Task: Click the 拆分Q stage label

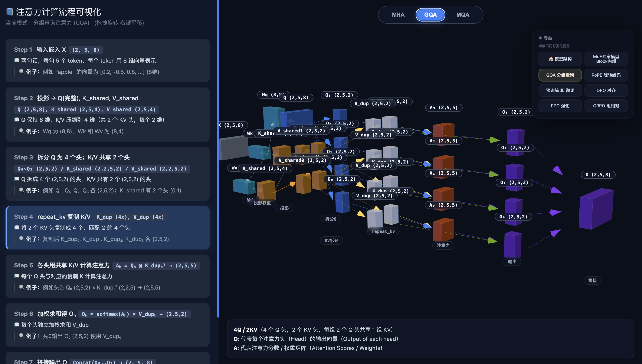Action: tap(331, 219)
